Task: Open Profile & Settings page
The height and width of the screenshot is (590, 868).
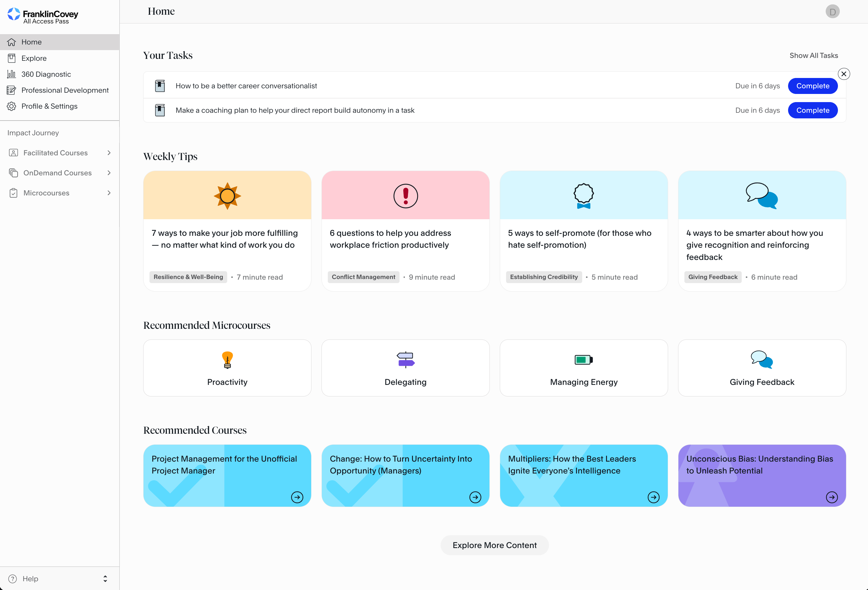Action: pyautogui.click(x=49, y=106)
